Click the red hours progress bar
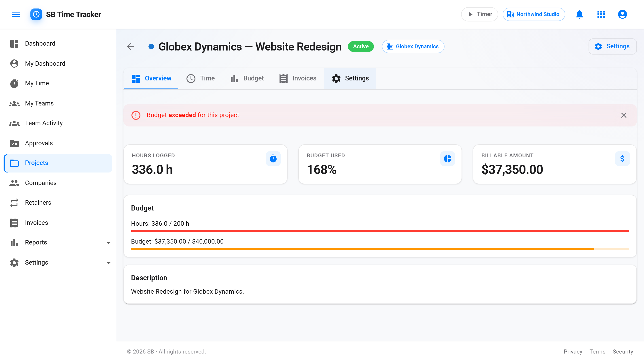644x362 pixels. pos(380,231)
